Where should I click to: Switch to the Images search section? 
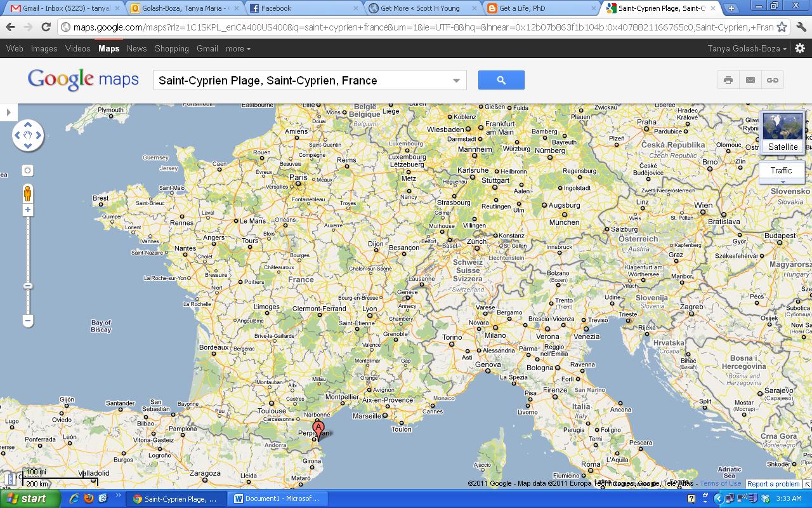(44, 48)
